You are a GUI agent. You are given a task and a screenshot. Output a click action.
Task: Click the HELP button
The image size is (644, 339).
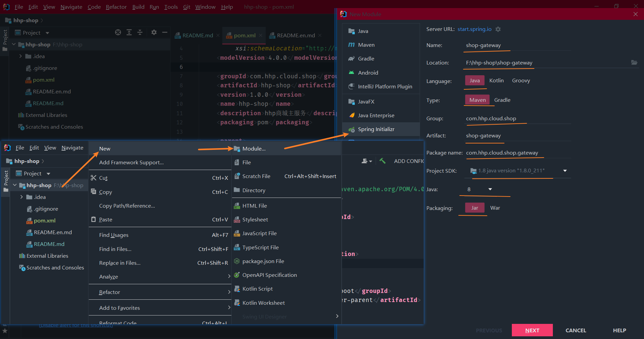tap(619, 330)
